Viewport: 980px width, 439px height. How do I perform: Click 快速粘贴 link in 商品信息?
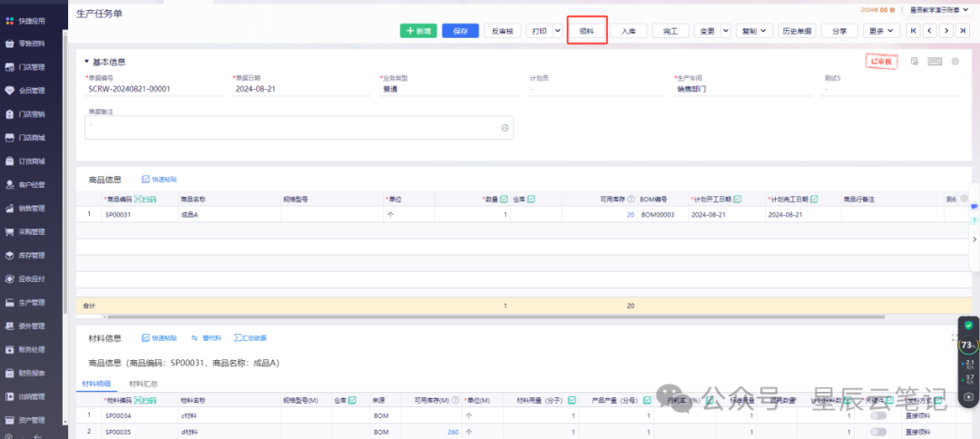160,180
